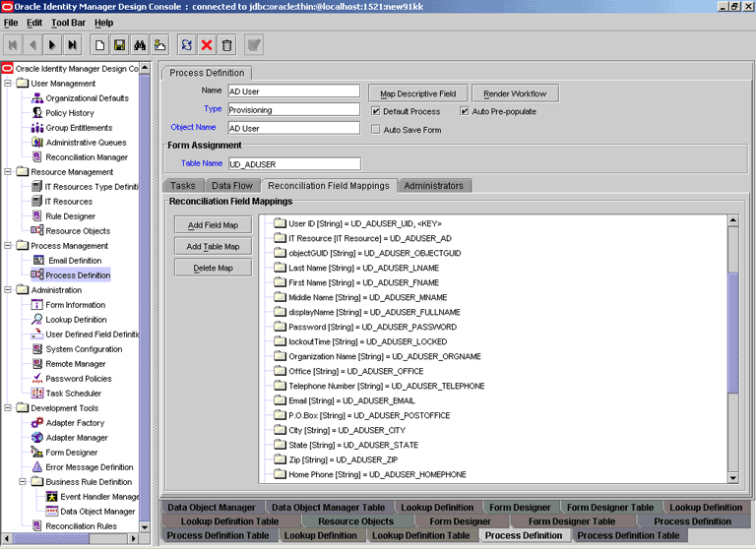Open IT Resources Type Definition node
The image size is (756, 549).
pos(91,187)
